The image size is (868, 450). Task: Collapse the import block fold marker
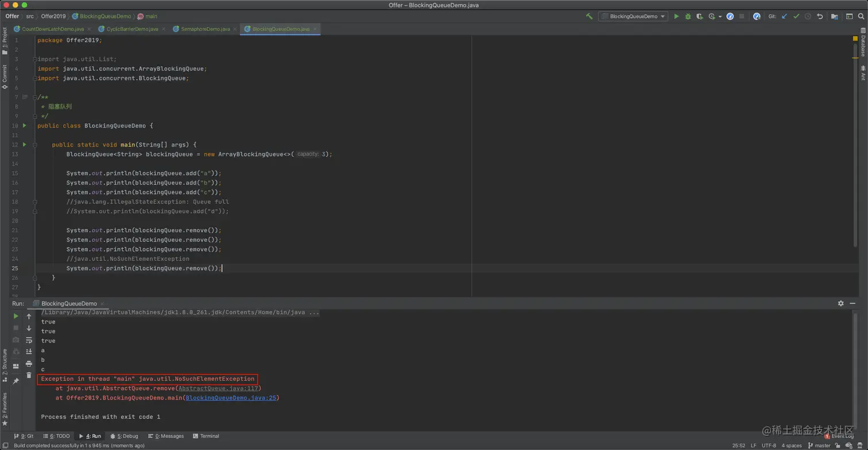[x=35, y=59]
